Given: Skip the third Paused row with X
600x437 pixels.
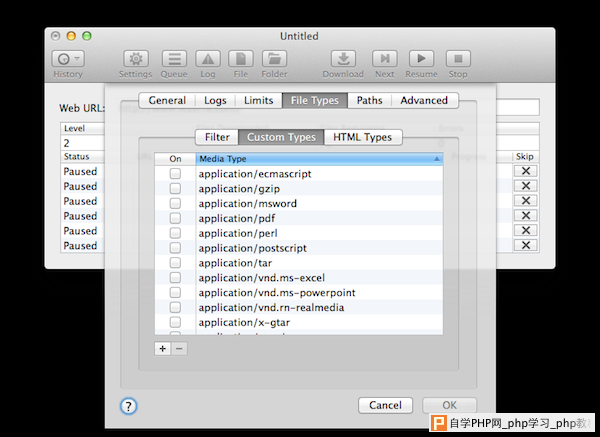Looking at the screenshot, I should (x=525, y=201).
